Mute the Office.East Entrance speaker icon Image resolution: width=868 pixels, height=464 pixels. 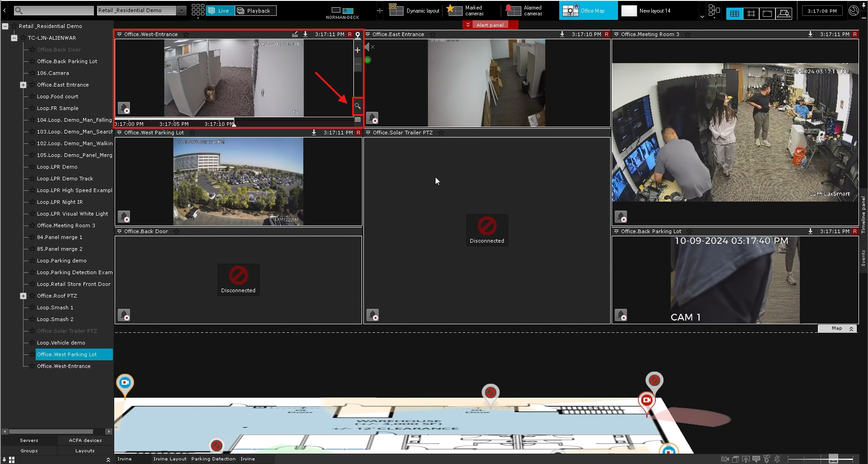coord(369,47)
